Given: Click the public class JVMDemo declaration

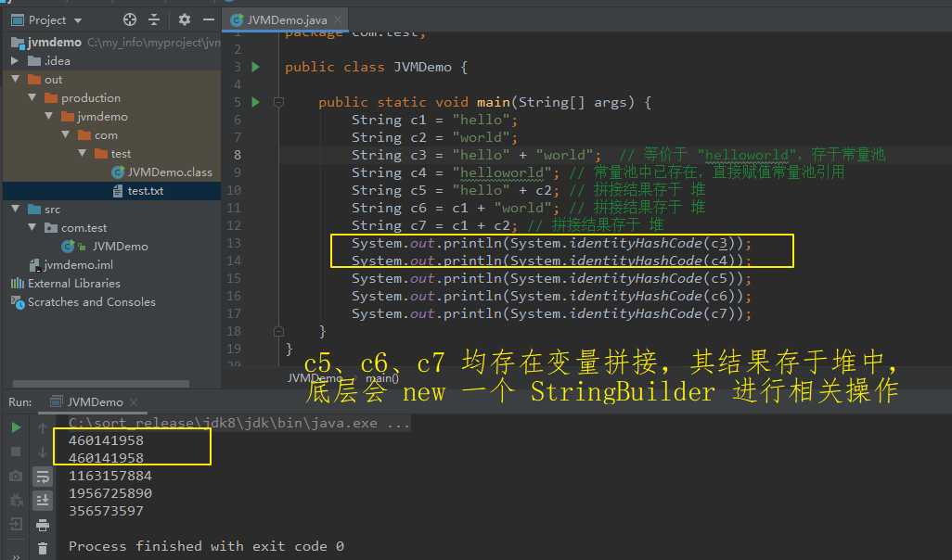Looking at the screenshot, I should (377, 67).
